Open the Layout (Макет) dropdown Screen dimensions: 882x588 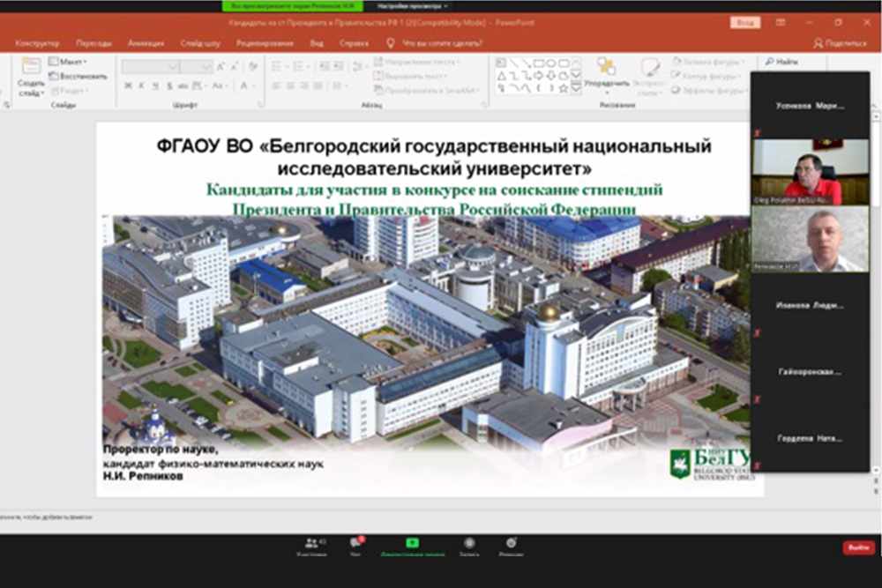coord(68,62)
